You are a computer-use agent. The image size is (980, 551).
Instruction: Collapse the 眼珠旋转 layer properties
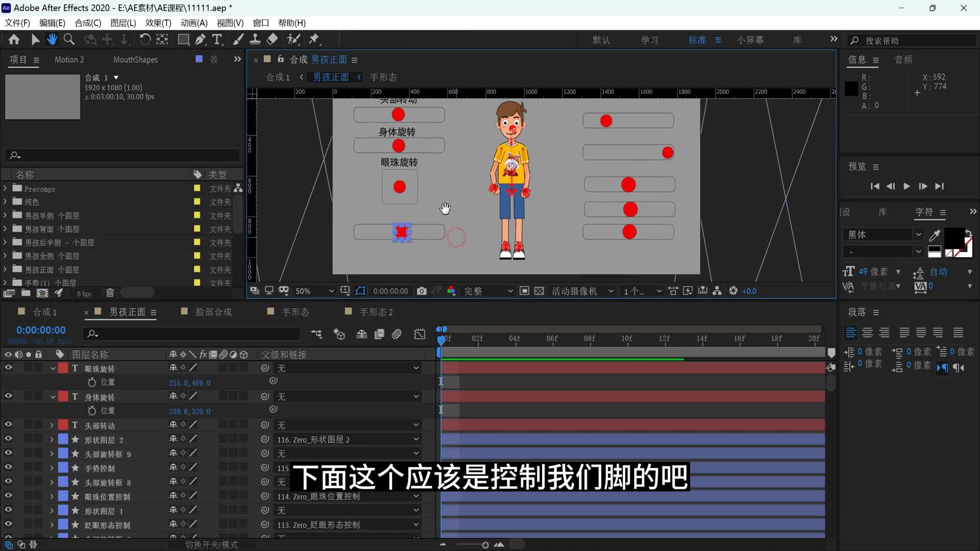pyautogui.click(x=53, y=368)
